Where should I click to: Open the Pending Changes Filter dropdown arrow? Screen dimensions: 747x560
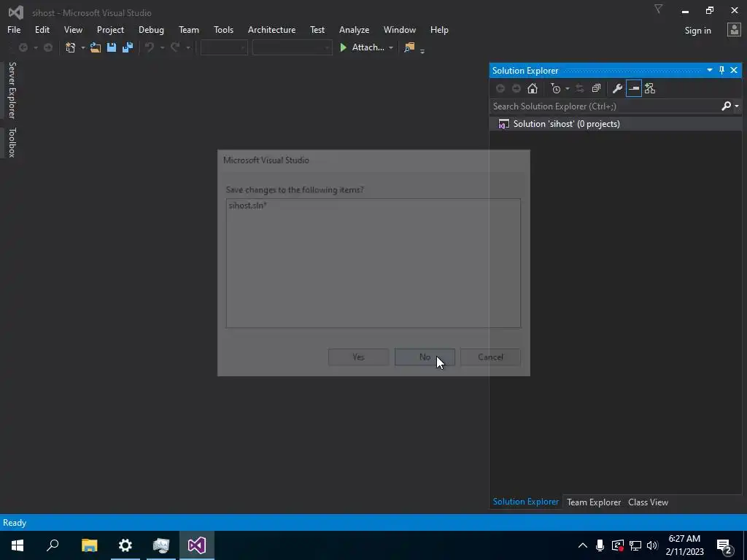(x=567, y=88)
